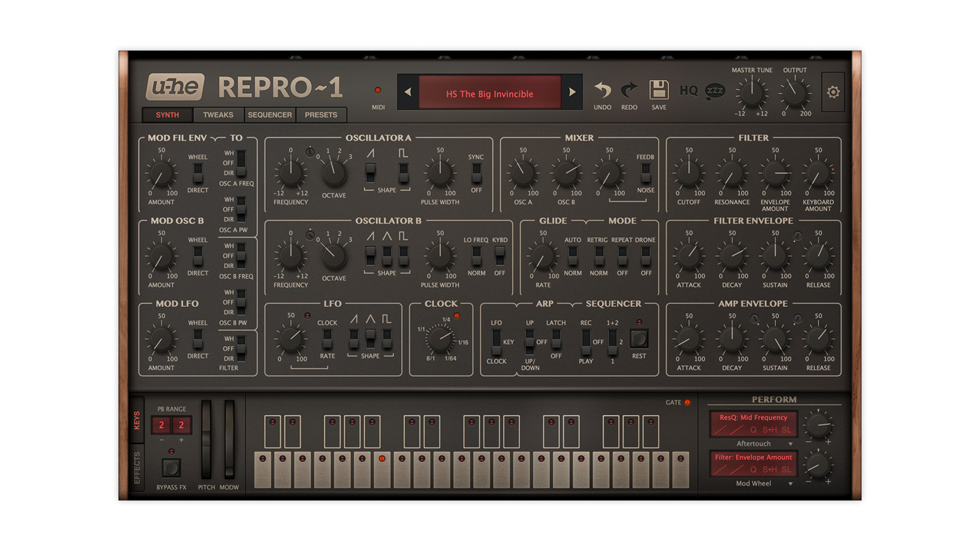Image resolution: width=980 pixels, height=551 pixels.
Task: Click the small velocity knob near Filter Envelope Sustain
Action: 797,236
